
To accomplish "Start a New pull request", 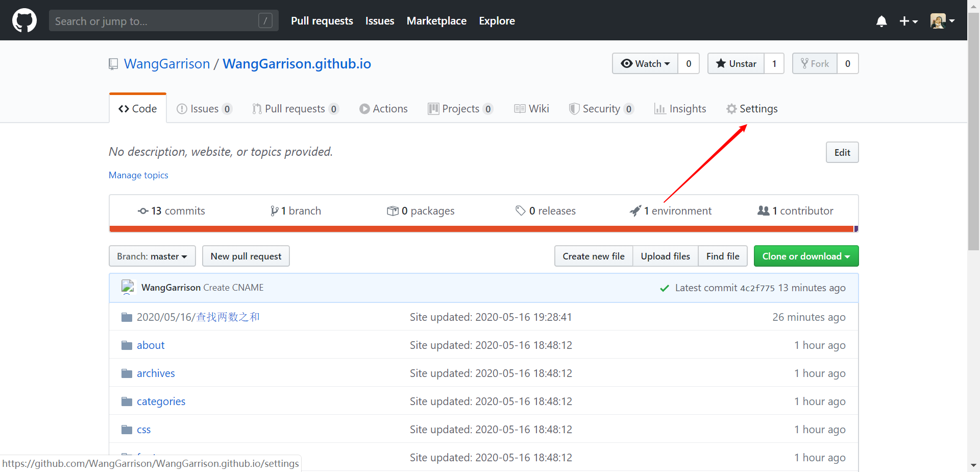I will [x=246, y=256].
